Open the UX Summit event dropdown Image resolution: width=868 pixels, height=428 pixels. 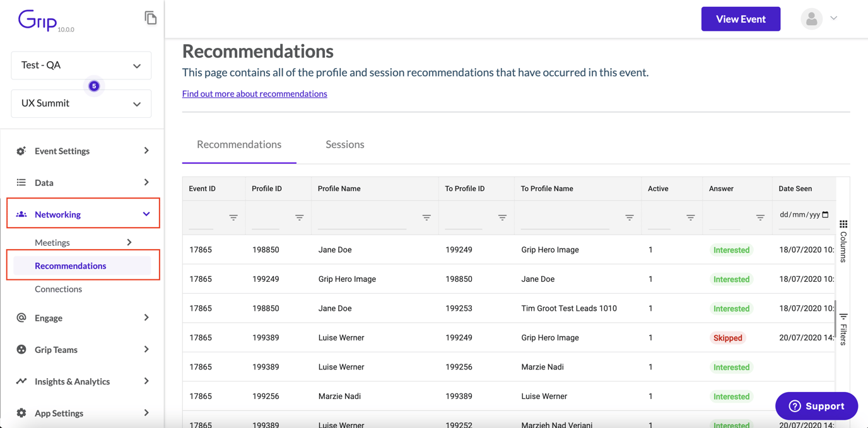(x=81, y=103)
